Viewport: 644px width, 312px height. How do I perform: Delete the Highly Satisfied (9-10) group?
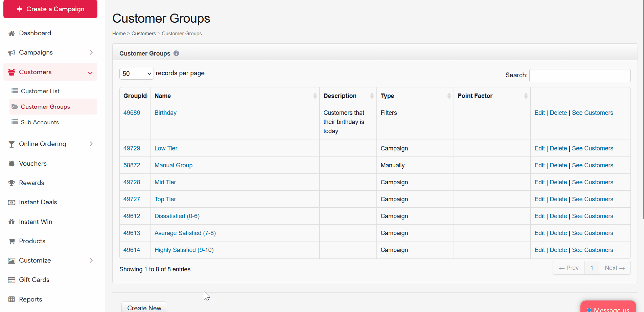click(558, 250)
